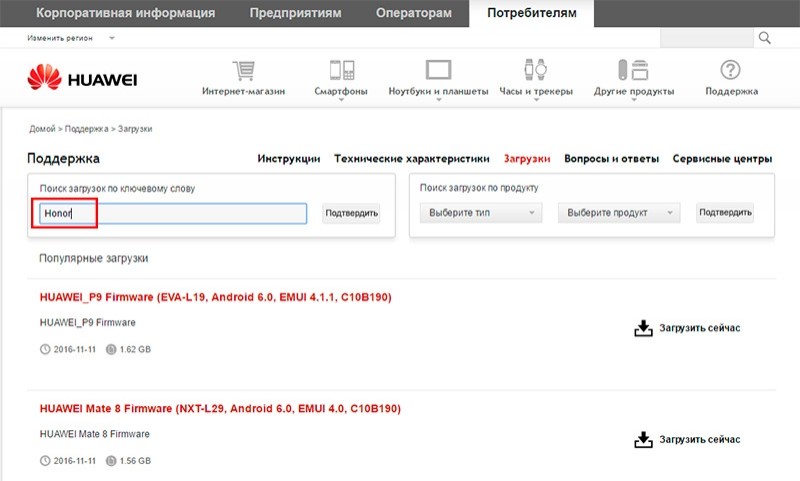Switch to the Предприятиям tab
The height and width of the screenshot is (481, 800).
pyautogui.click(x=295, y=13)
